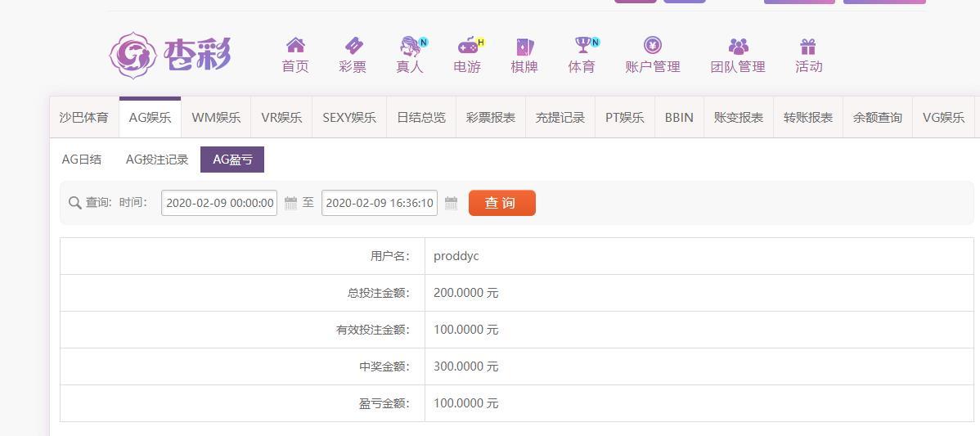
Task: Open the 账户管理 yen coin icon
Action: (653, 45)
